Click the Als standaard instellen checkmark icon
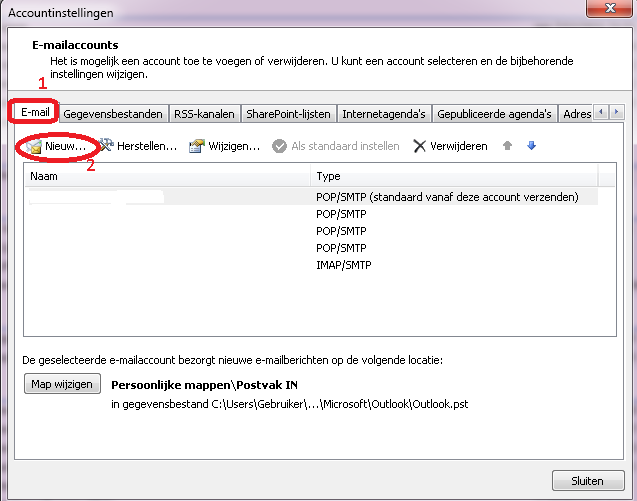 279,146
